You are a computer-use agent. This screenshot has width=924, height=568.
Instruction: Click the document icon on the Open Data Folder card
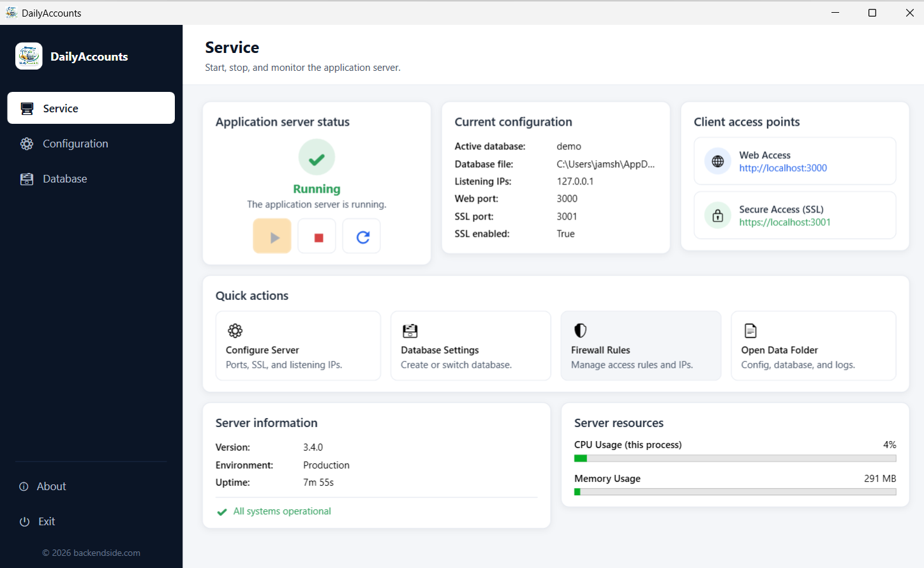pyautogui.click(x=751, y=331)
